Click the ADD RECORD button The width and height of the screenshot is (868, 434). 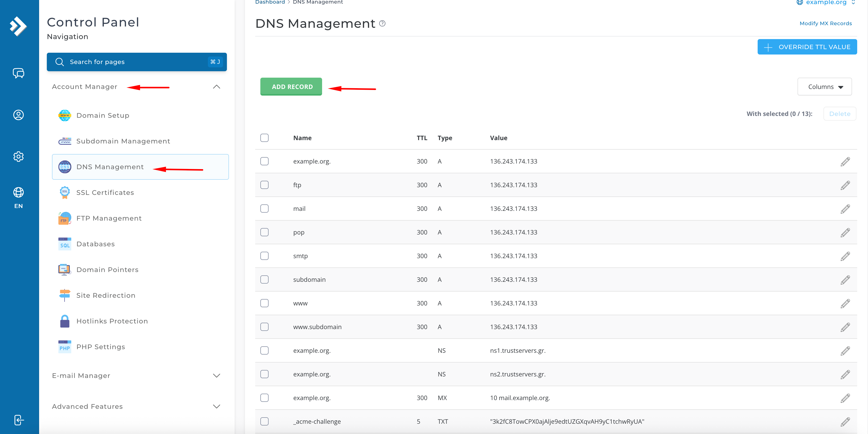coord(291,87)
